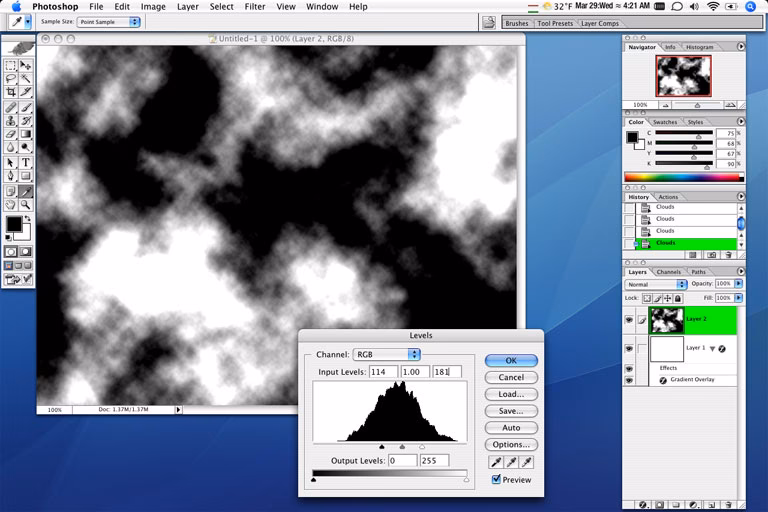Click the midtone Input Levels field showing 1.00
768x512 pixels.
(x=414, y=372)
